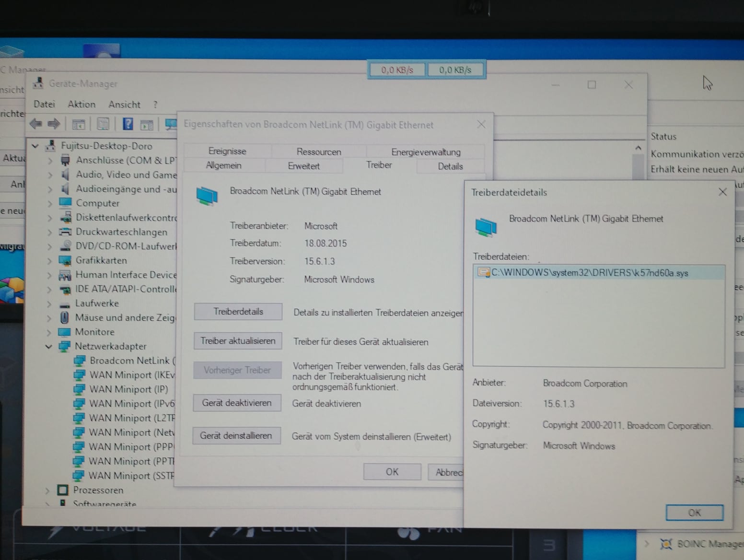The height and width of the screenshot is (560, 744).
Task: Open the Datei menu
Action: coord(44,104)
